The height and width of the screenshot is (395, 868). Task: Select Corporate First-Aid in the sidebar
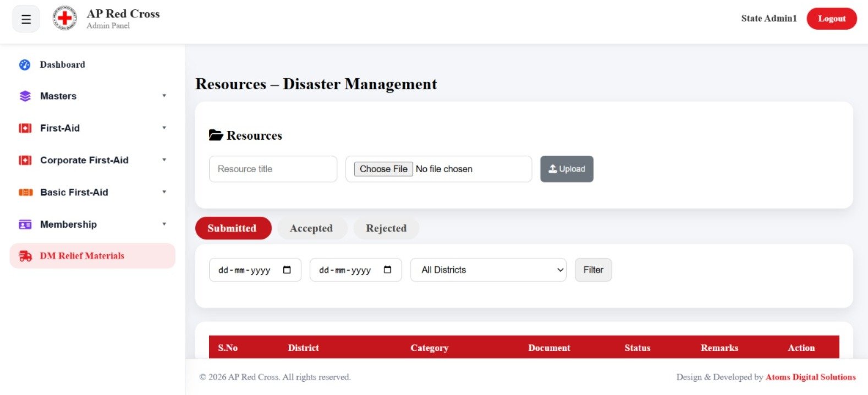tap(92, 160)
